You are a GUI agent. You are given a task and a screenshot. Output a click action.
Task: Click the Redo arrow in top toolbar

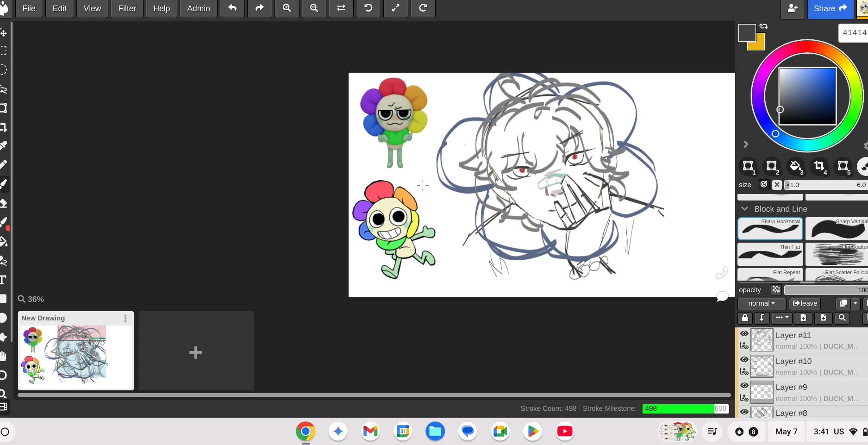(x=260, y=8)
